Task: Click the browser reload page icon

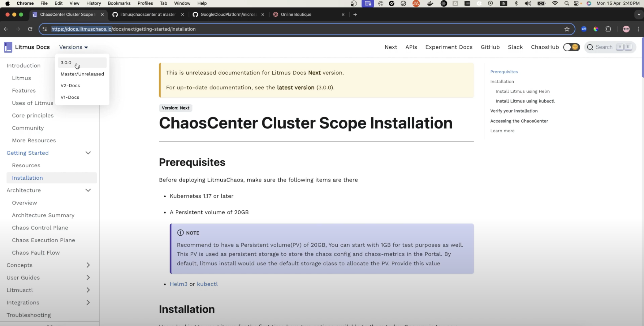Action: pos(30,29)
